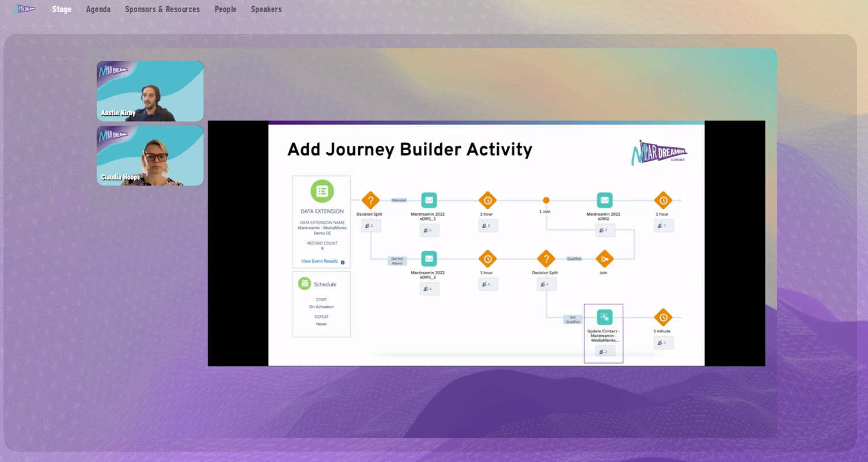Click the slide title Add Journey Builder Activity
The image size is (868, 462).
pyautogui.click(x=410, y=150)
